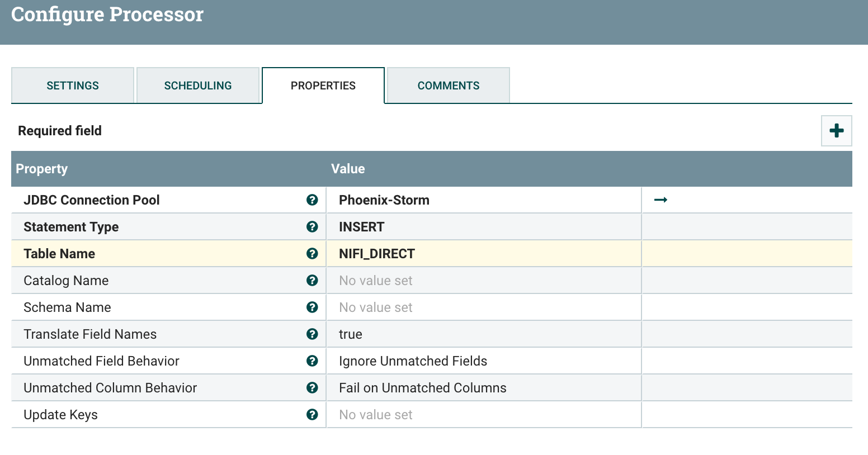Screen dimensions: 868x455
Task: Open the Table Name help tooltip
Action: (312, 253)
